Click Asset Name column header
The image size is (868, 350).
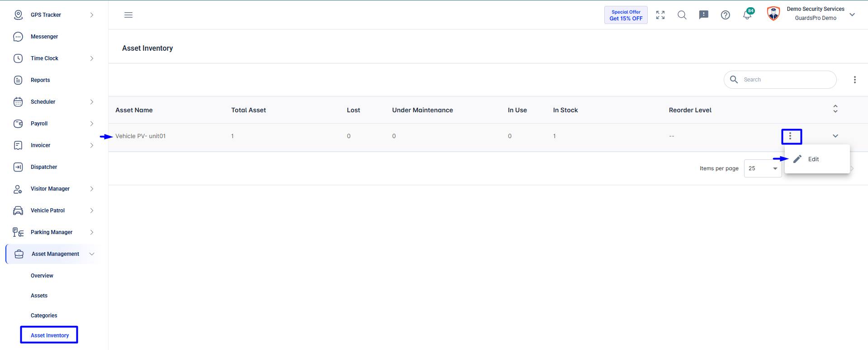point(134,110)
